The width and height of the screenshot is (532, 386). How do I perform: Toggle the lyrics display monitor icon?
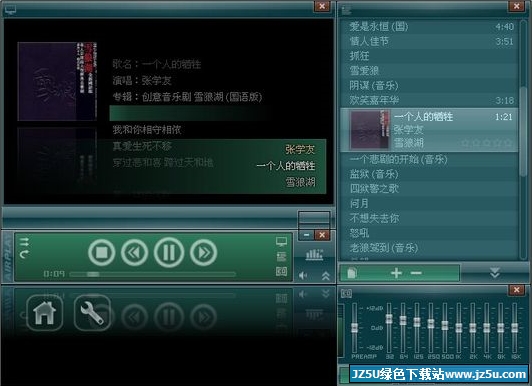(x=281, y=242)
